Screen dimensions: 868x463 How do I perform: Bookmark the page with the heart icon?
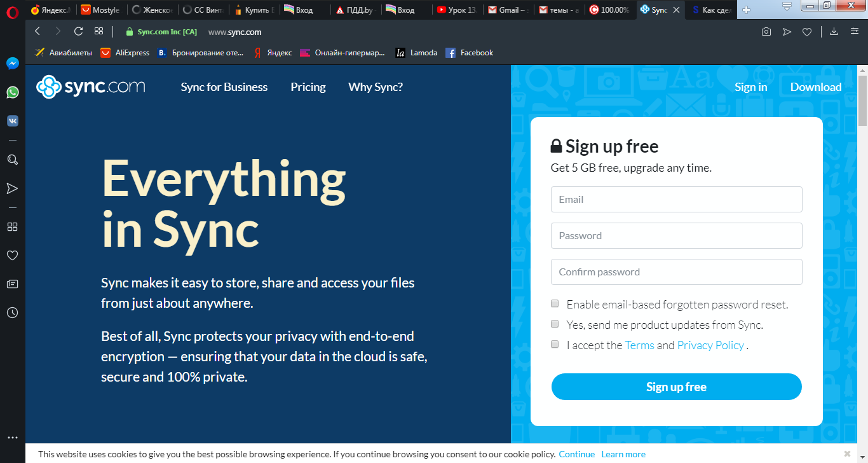[x=807, y=32]
